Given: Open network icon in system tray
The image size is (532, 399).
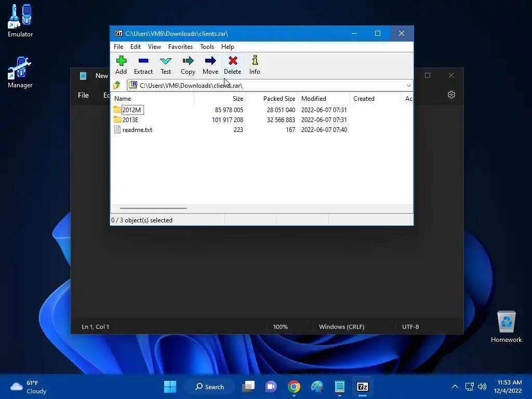Looking at the screenshot, I should coord(469,387).
